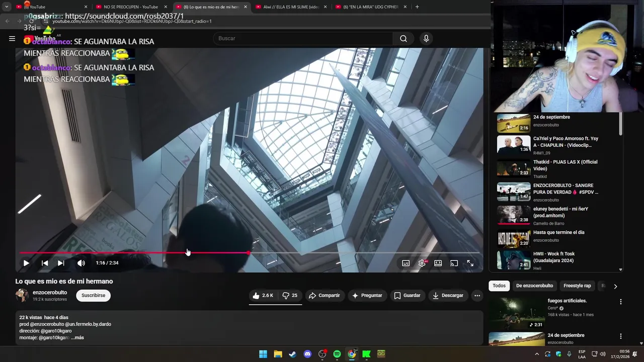Screen dimensions: 644x362
Task: Open Discord from taskbar
Action: click(307, 354)
